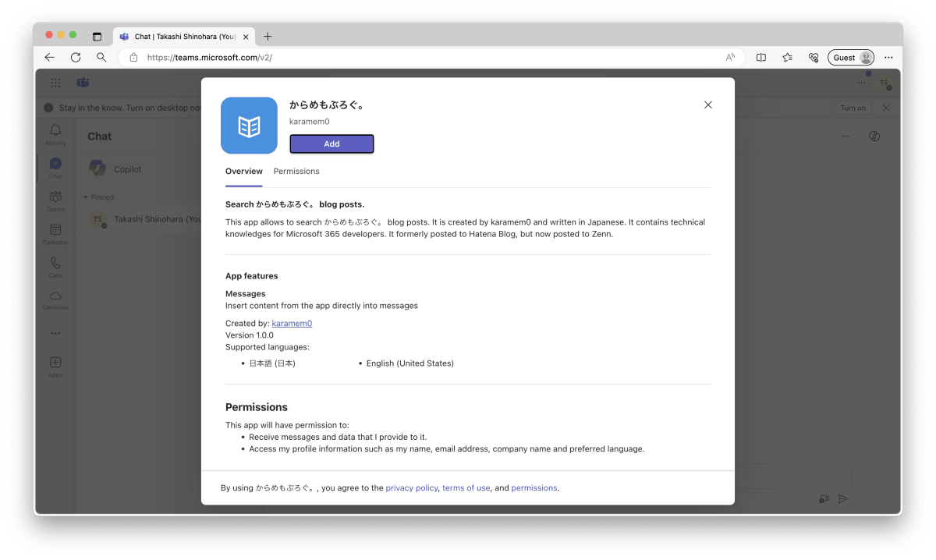Open a new browser tab
This screenshot has height=560, width=936.
click(268, 37)
